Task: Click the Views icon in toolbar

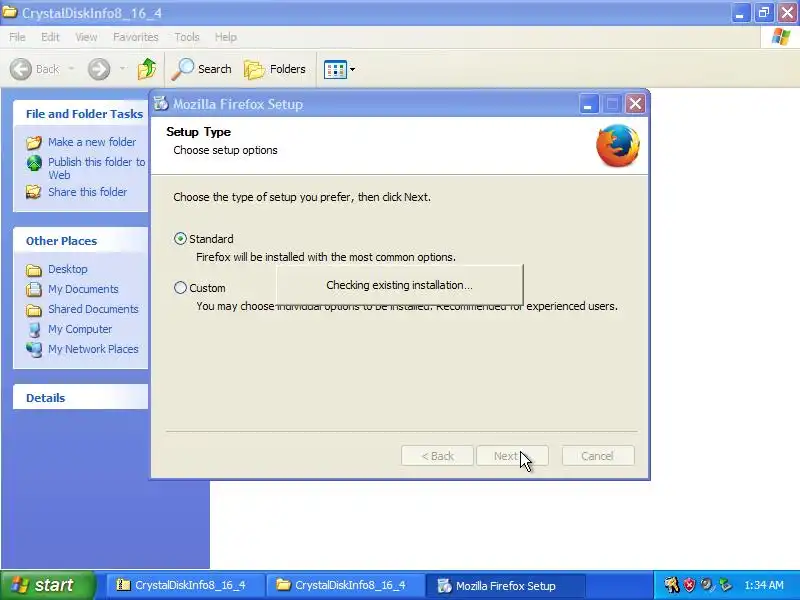Action: 335,69
